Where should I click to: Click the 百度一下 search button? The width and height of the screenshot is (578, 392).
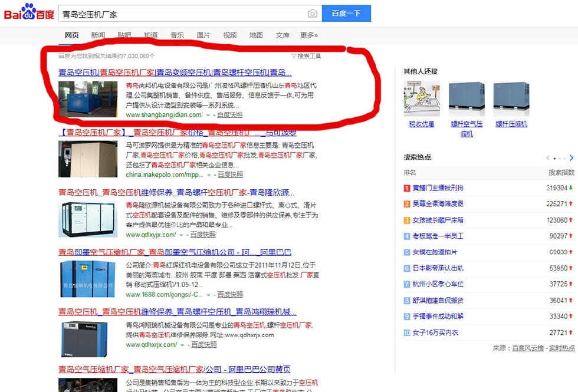(x=346, y=13)
